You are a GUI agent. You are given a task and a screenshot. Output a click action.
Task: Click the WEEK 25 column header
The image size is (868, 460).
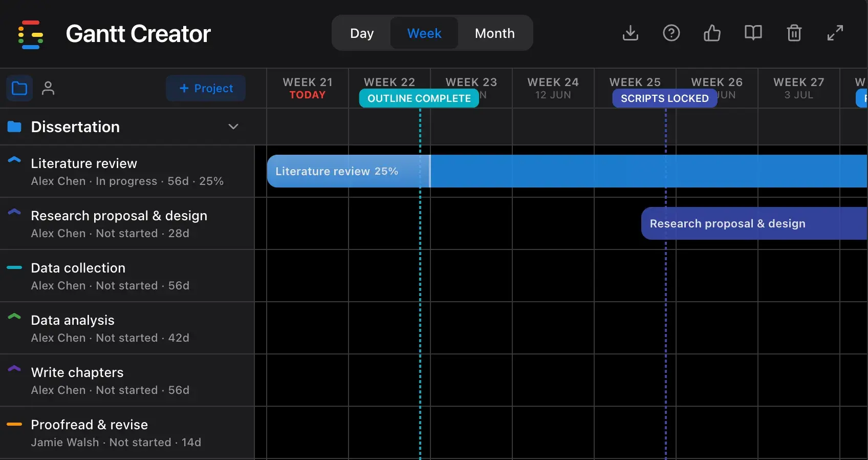pyautogui.click(x=635, y=82)
